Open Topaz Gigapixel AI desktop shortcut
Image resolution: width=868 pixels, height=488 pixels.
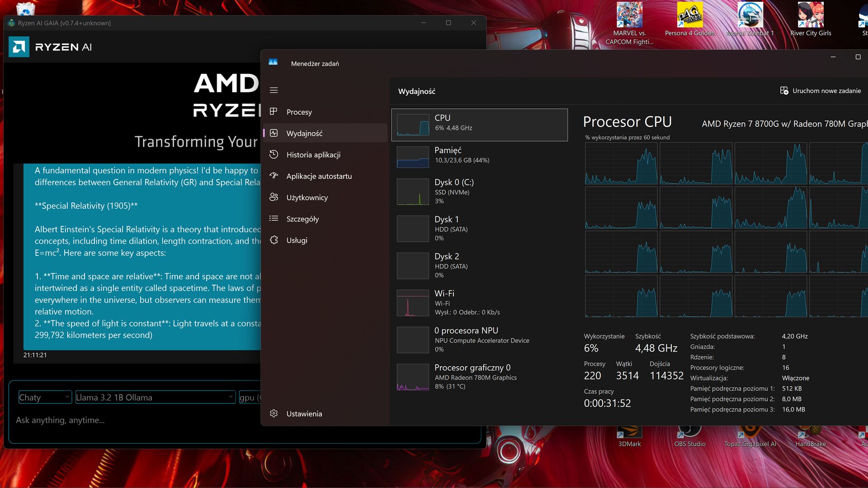(750, 437)
